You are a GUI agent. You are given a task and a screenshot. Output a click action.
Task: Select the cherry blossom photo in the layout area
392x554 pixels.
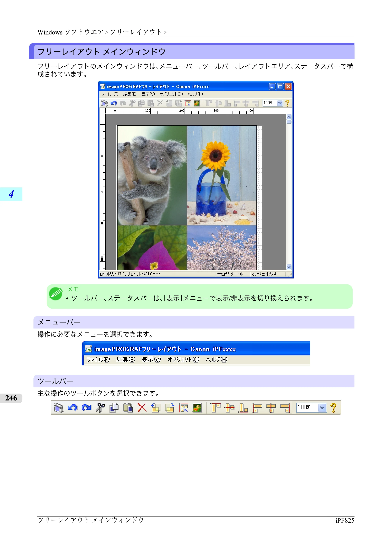[x=222, y=248]
